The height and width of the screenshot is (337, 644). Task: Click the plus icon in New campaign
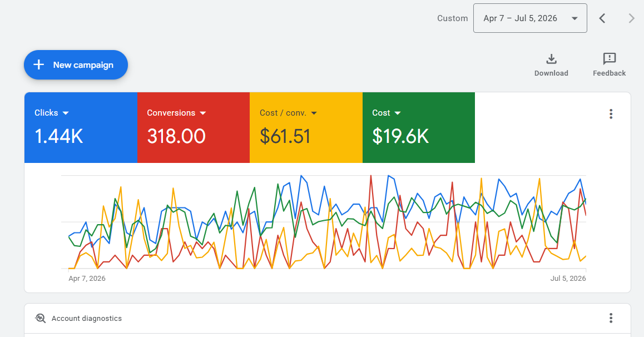click(x=38, y=65)
